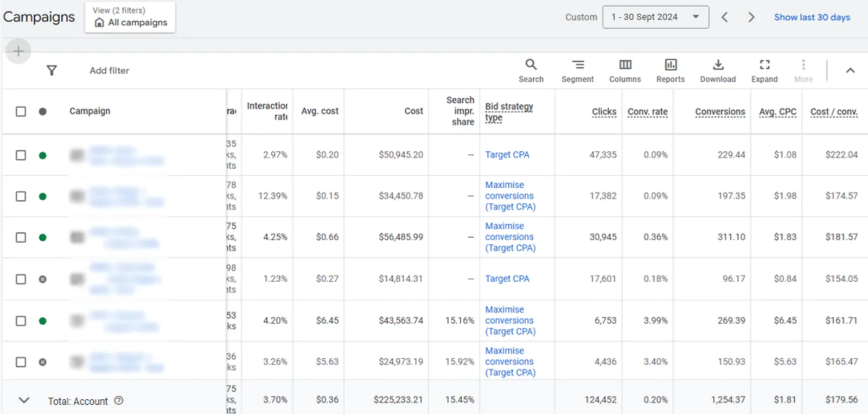Download the campaign table
Viewport: 868px width, 414px height.
(x=718, y=71)
